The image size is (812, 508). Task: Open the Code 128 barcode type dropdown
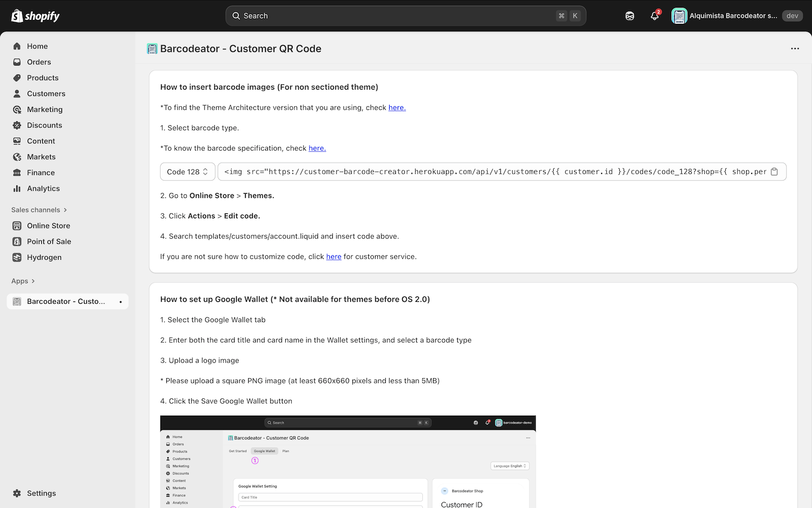pyautogui.click(x=187, y=172)
